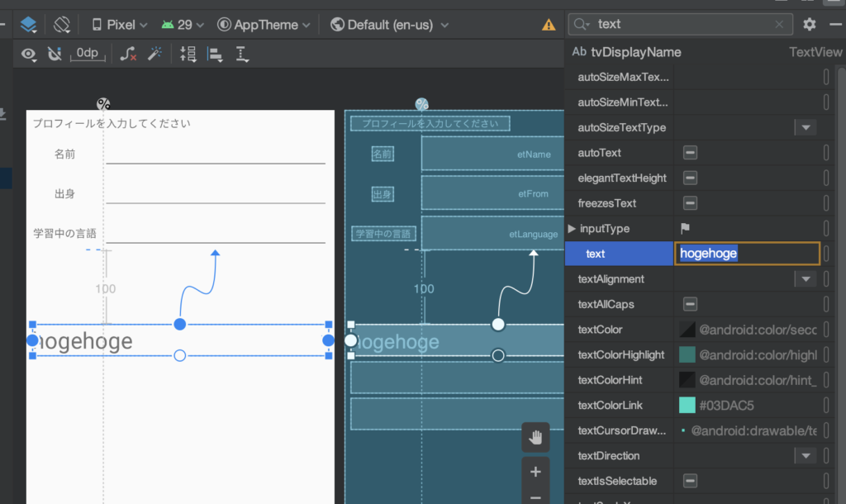Toggle the autoconnect magnet icon
This screenshot has width=846, height=504.
(x=54, y=54)
